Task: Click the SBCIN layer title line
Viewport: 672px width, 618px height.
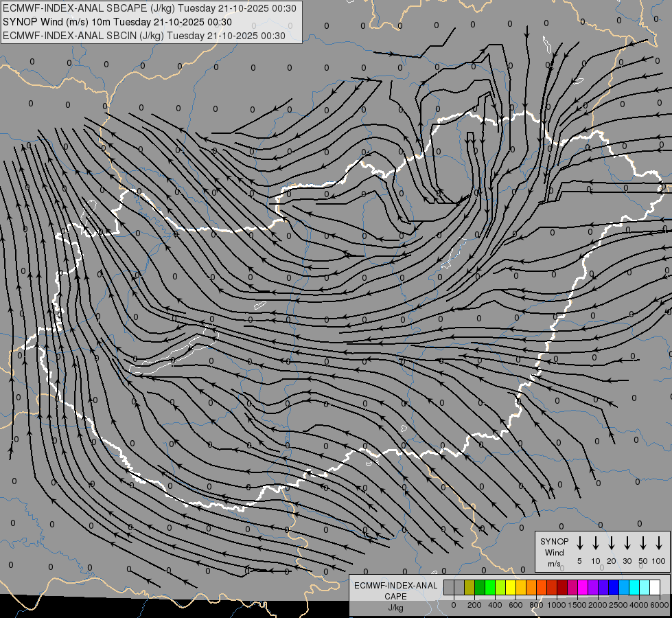Action: coord(144,36)
